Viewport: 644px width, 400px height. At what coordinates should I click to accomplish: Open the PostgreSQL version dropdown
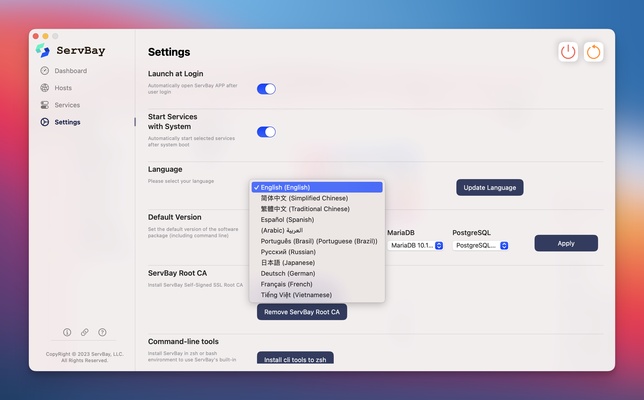pos(481,246)
